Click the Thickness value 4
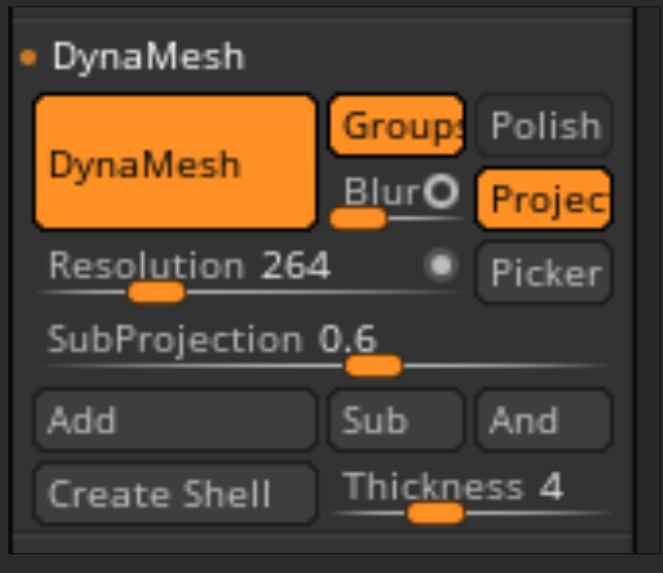Image resolution: width=663 pixels, height=573 pixels. (551, 487)
